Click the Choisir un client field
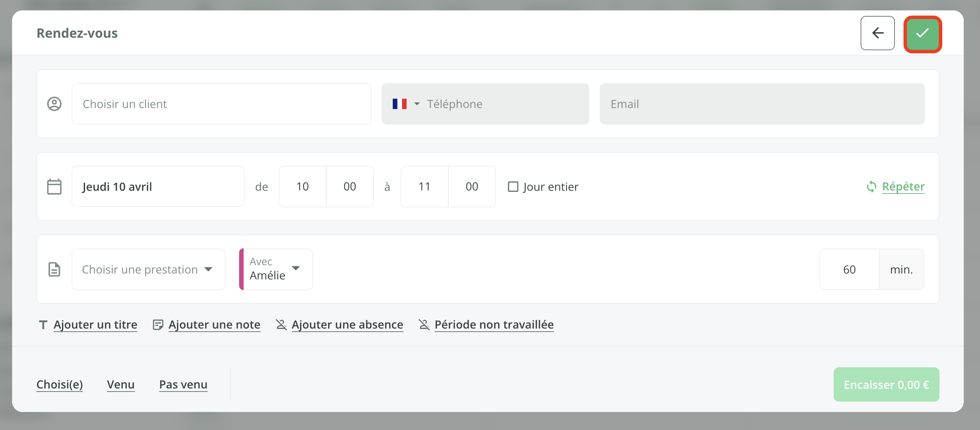Screen dimensions: 980x430 (221, 104)
